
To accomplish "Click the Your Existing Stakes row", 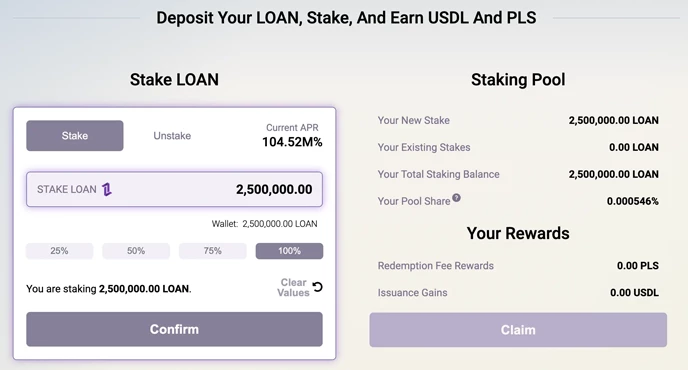I will coord(518,147).
